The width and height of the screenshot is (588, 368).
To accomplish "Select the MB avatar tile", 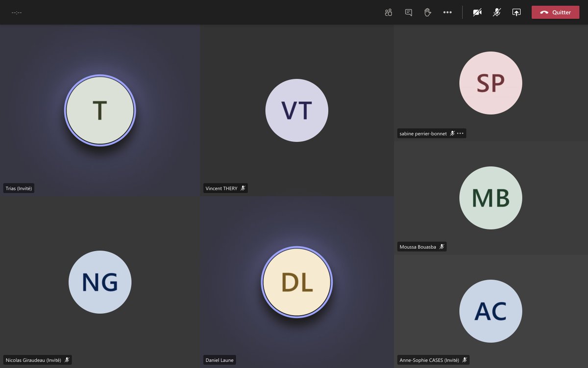I will tap(490, 198).
